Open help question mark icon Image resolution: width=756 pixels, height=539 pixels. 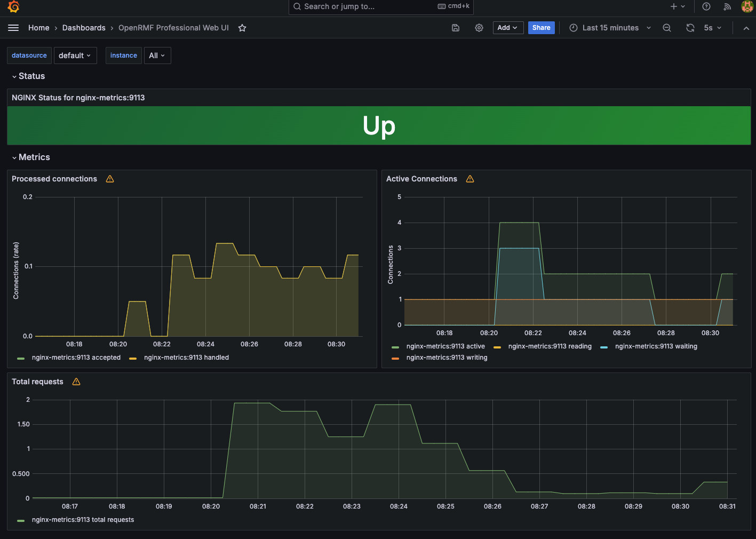tap(706, 6)
